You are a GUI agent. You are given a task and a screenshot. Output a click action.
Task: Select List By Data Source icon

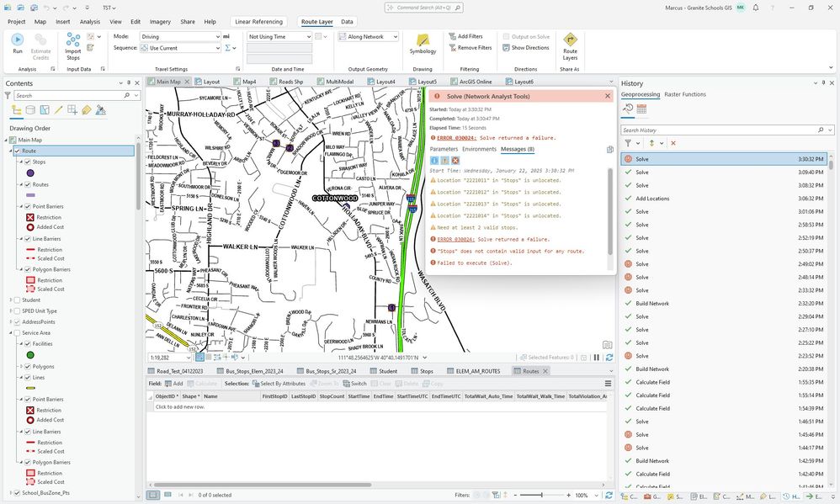[x=30, y=110]
